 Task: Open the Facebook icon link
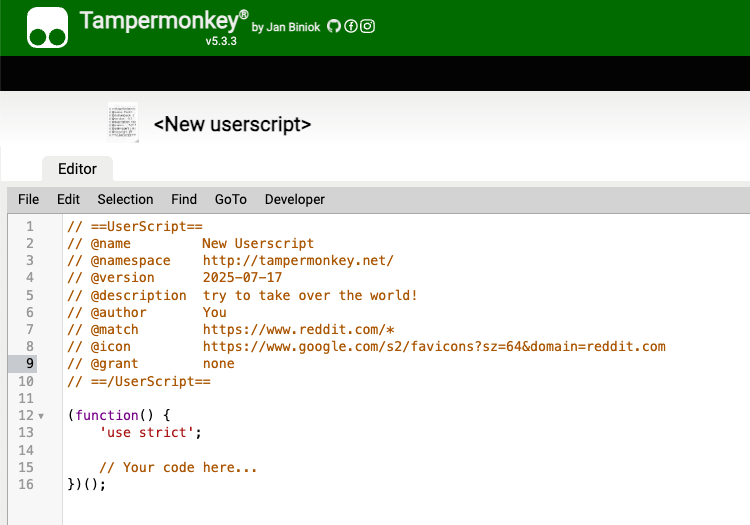pyautogui.click(x=351, y=26)
